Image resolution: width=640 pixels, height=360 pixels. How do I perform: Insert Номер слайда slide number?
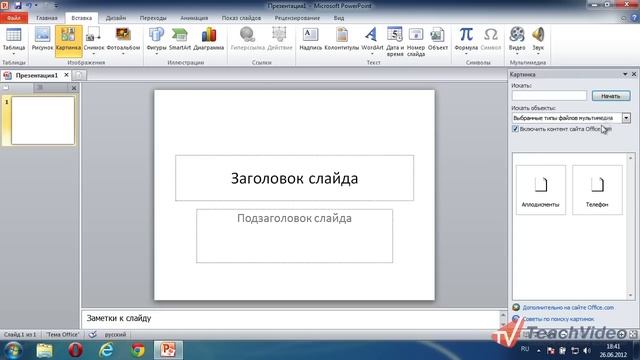tap(416, 42)
